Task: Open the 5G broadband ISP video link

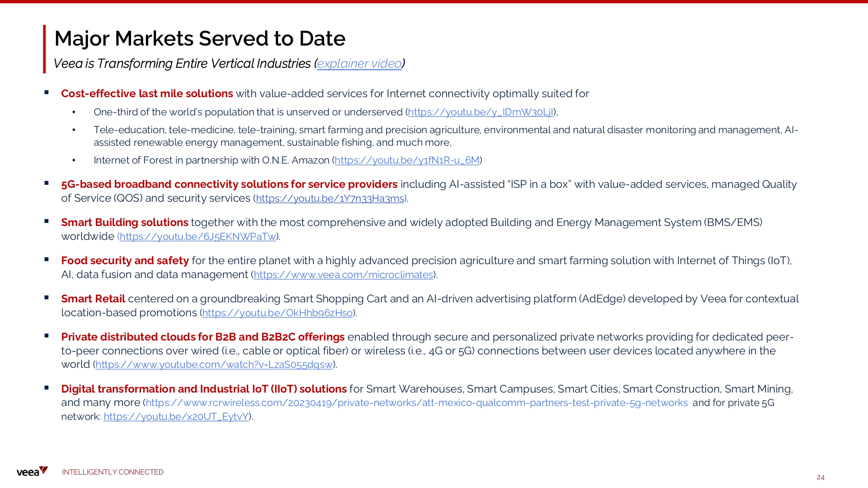Action: tap(330, 199)
